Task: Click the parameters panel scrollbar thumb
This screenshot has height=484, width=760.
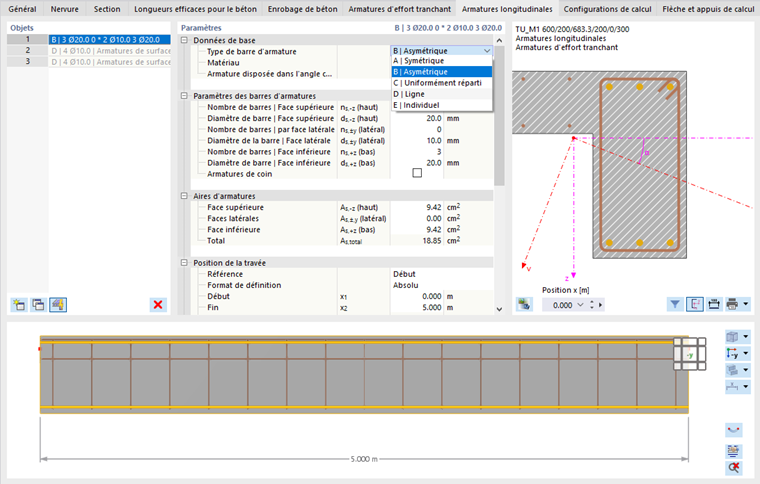Action: 499,115
